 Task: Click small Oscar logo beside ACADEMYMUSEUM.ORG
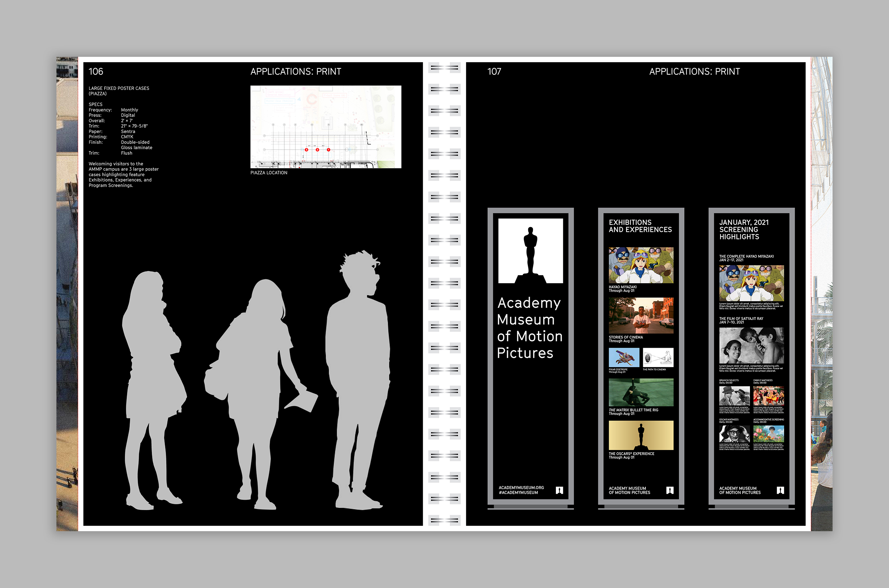coord(559,490)
